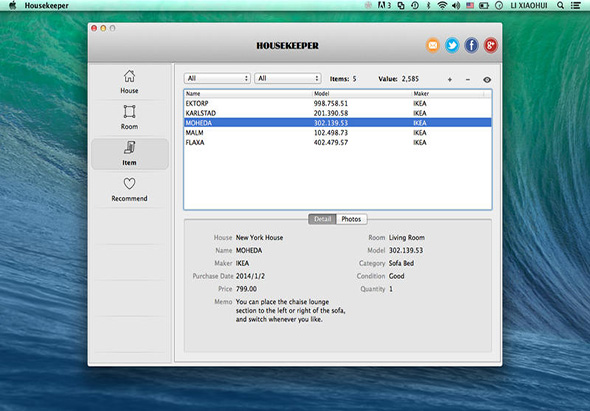
Task: Open the Room section in sidebar
Action: click(x=129, y=117)
